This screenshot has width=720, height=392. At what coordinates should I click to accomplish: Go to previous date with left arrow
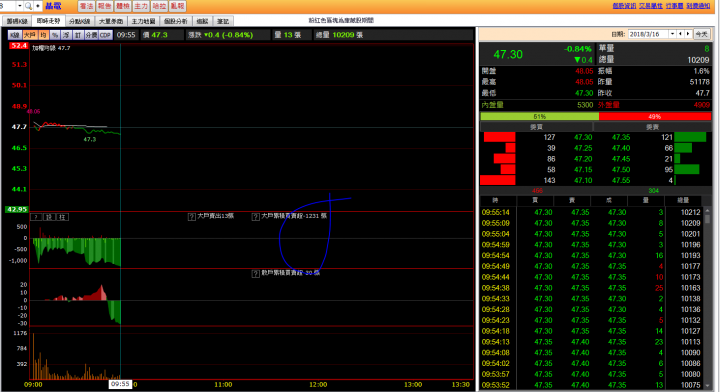(x=681, y=34)
